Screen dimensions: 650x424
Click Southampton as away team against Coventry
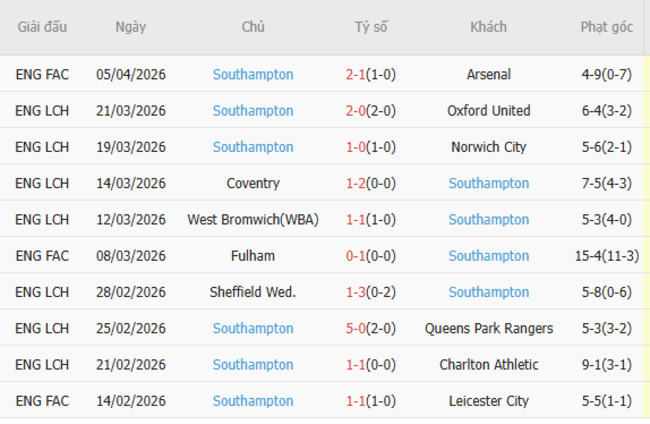tap(488, 183)
